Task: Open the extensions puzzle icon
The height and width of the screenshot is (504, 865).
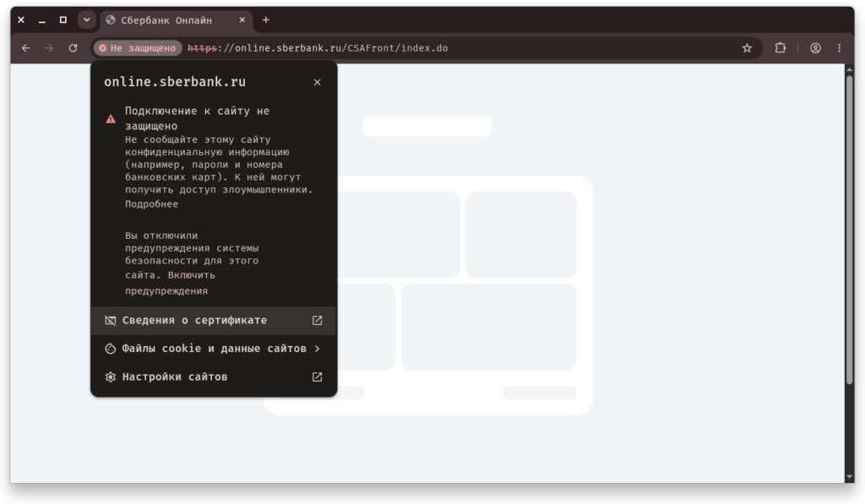Action: coord(780,48)
